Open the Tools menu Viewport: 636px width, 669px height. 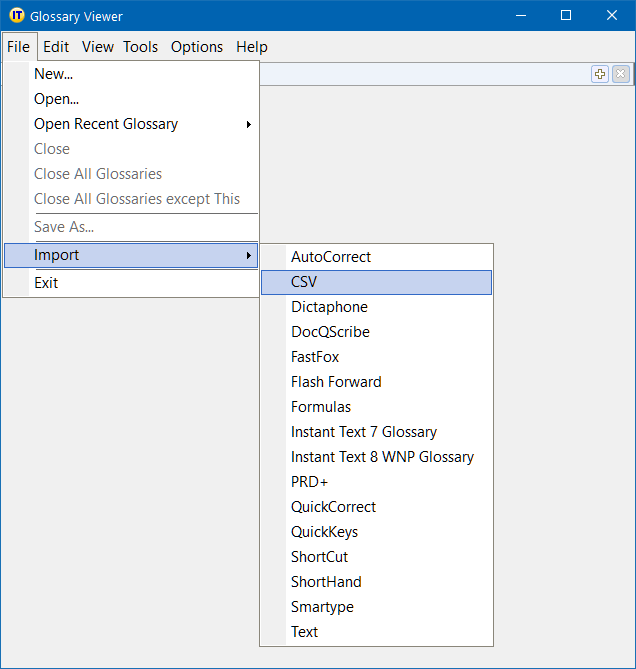140,46
